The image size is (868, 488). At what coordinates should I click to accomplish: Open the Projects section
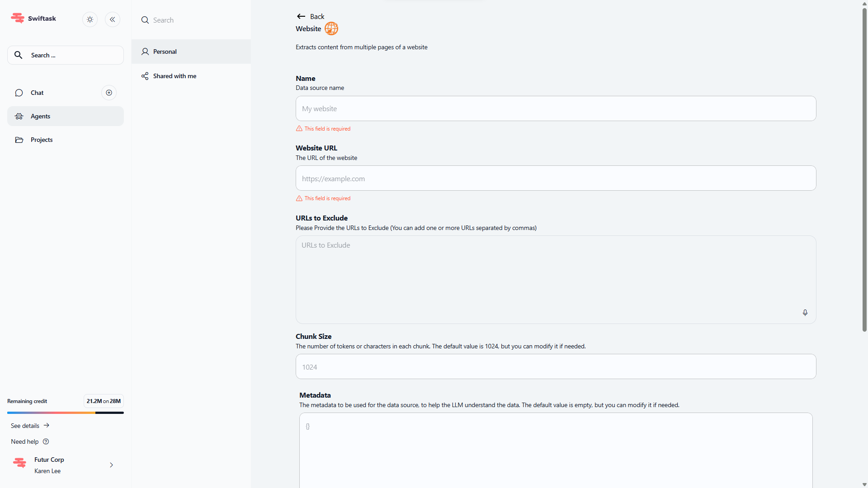coord(42,140)
